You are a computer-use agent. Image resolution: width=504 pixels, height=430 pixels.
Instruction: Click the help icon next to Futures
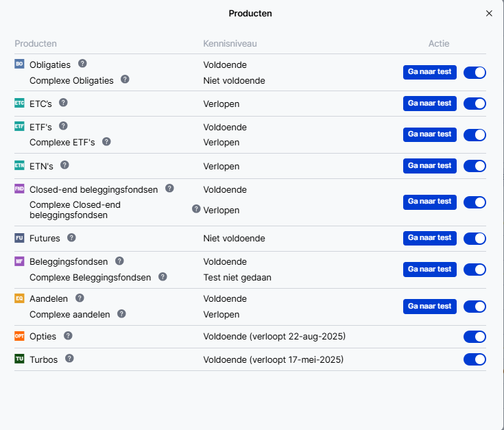point(71,238)
